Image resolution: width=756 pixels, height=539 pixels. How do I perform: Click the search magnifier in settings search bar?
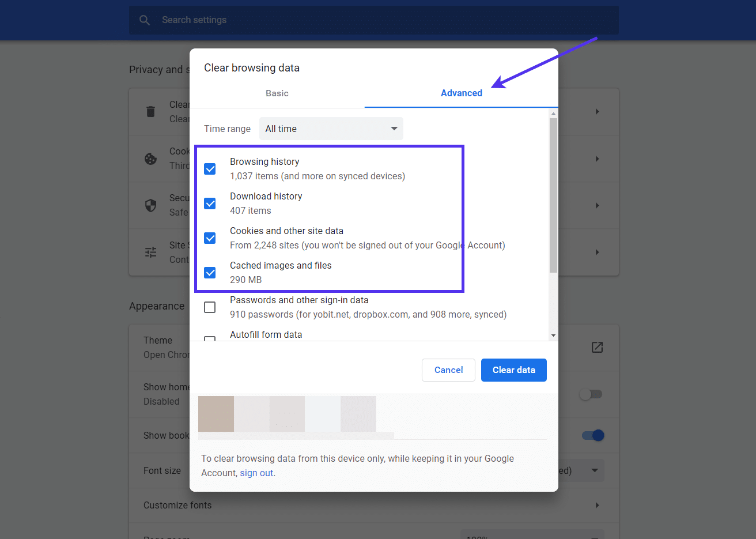pos(145,20)
